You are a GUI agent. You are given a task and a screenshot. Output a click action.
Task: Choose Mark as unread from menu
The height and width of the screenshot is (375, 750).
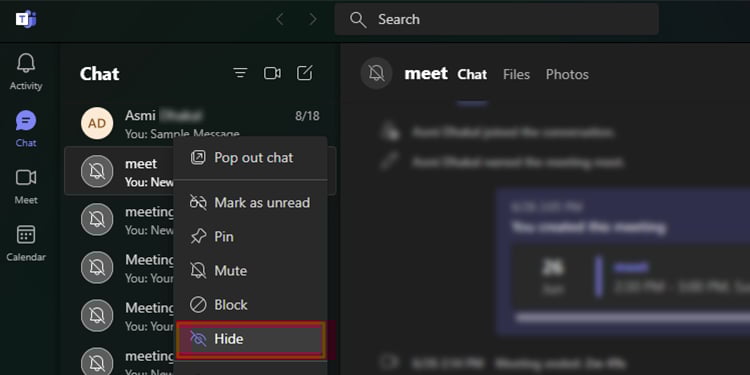click(x=251, y=203)
